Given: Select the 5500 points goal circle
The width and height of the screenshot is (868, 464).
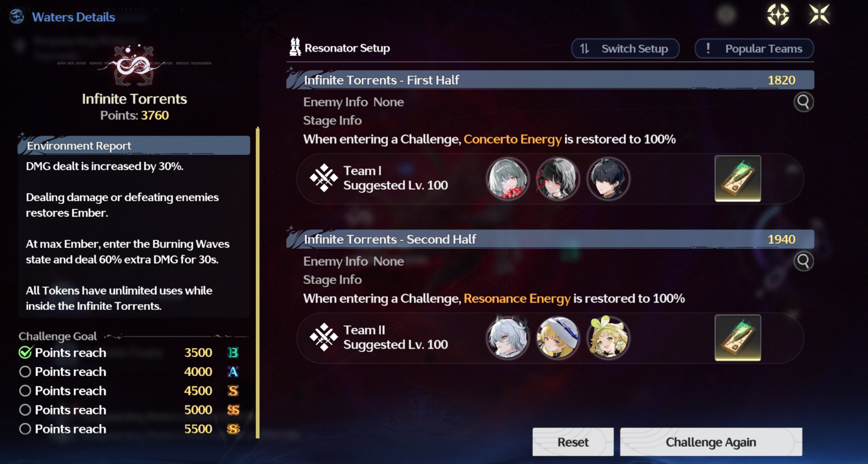Looking at the screenshot, I should 25,429.
